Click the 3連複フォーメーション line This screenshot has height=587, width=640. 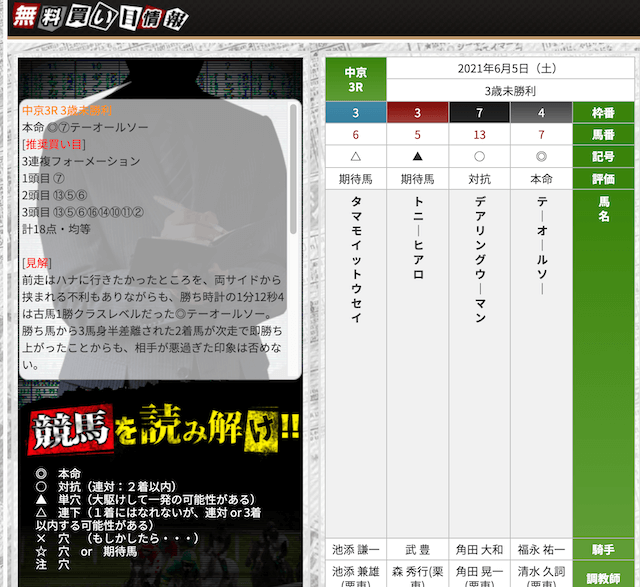click(x=81, y=161)
